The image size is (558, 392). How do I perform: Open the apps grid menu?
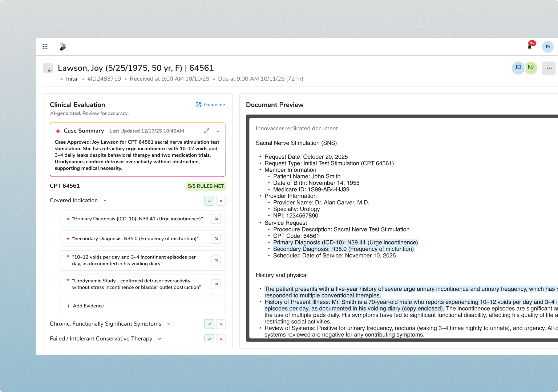point(45,46)
